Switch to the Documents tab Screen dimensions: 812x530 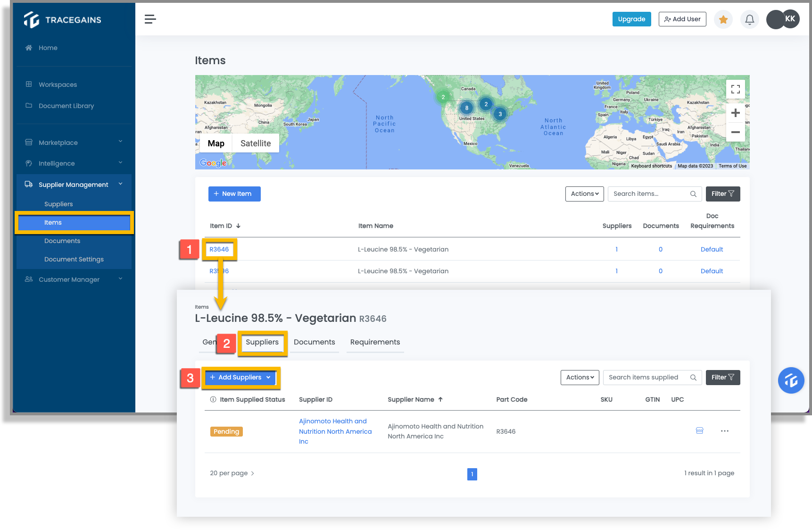click(314, 342)
